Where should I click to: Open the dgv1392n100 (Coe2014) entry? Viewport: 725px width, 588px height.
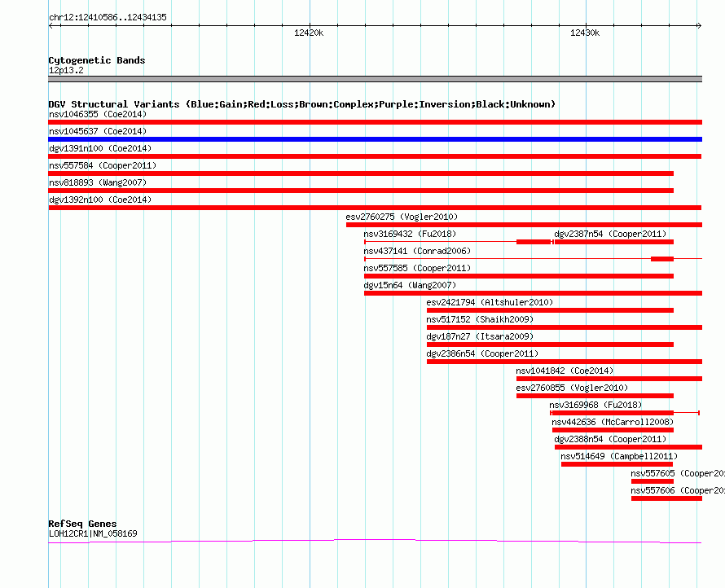100,200
